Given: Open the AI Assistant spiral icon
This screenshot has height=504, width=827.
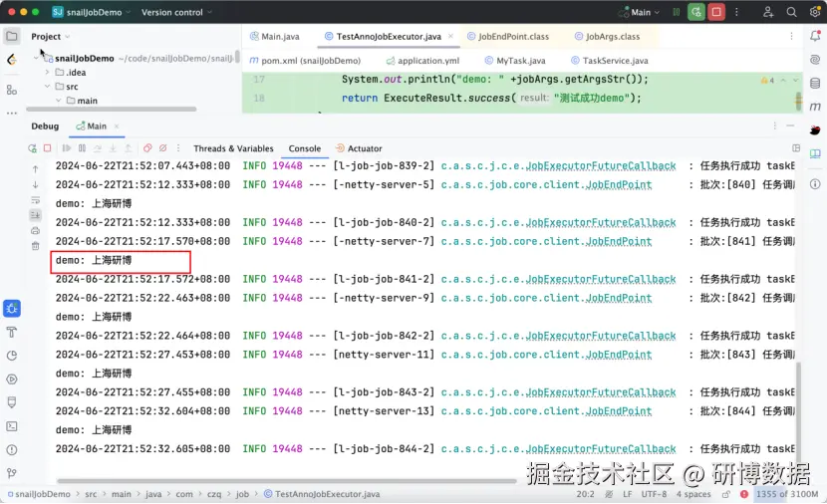Looking at the screenshot, I should [815, 60].
